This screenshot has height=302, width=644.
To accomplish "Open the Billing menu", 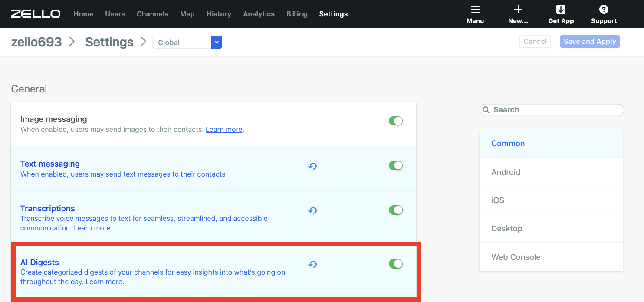I will pos(297,14).
